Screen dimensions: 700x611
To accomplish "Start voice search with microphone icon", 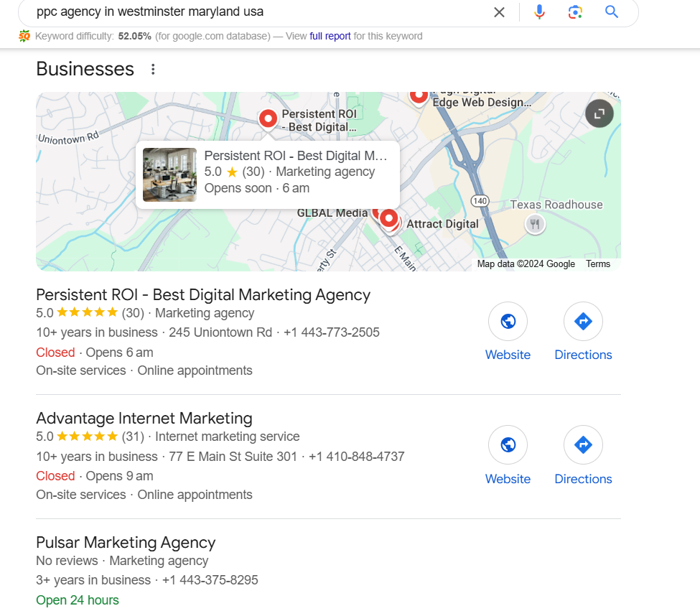I will point(539,12).
